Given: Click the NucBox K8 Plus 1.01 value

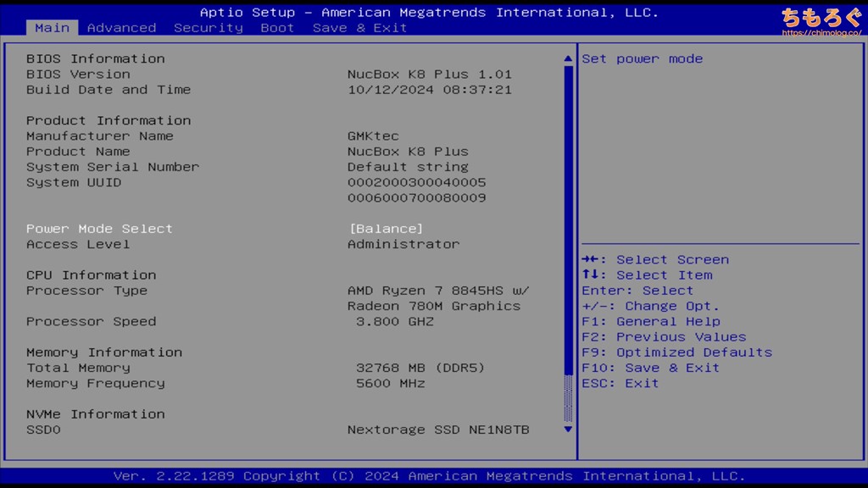Looking at the screenshot, I should (430, 75).
